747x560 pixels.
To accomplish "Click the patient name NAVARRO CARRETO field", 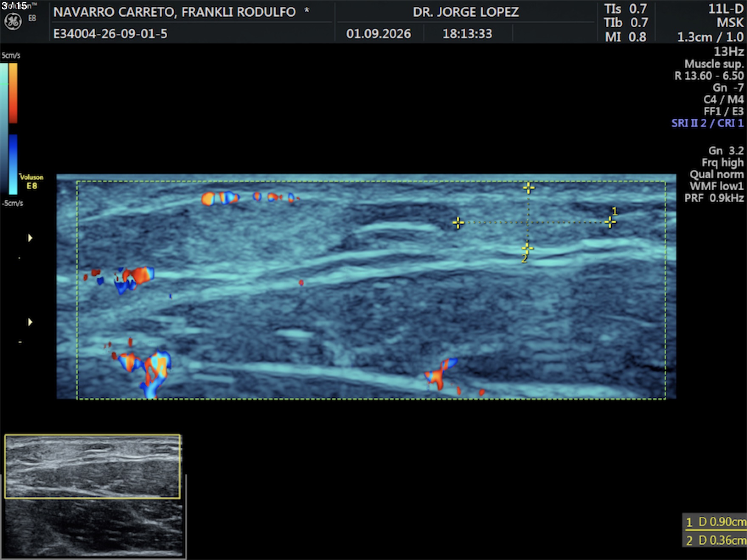I will pyautogui.click(x=174, y=12).
